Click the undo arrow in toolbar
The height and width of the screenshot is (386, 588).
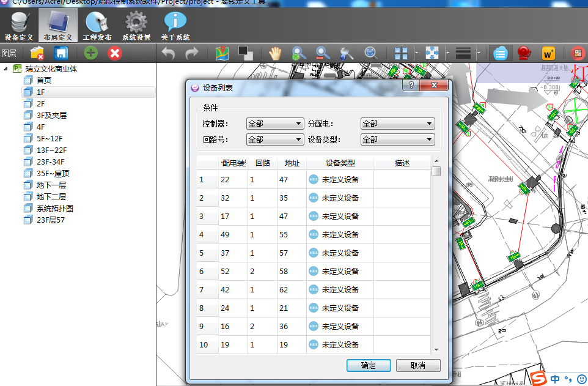[x=168, y=53]
